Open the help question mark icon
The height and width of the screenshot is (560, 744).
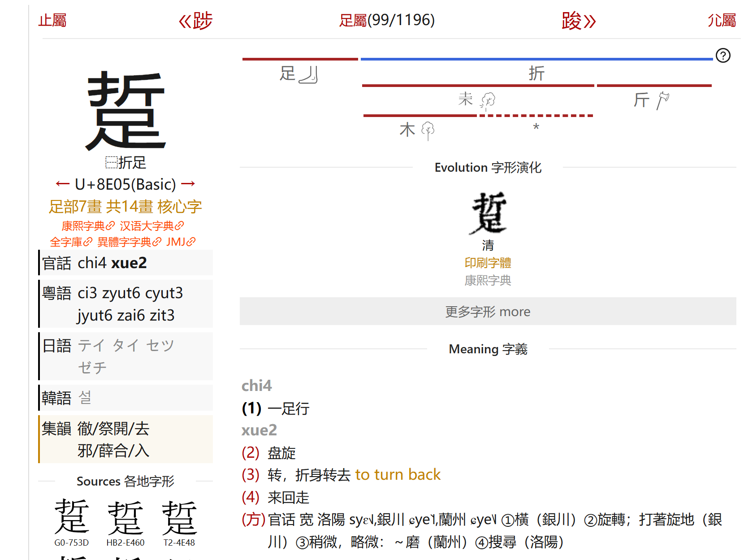[x=723, y=56]
